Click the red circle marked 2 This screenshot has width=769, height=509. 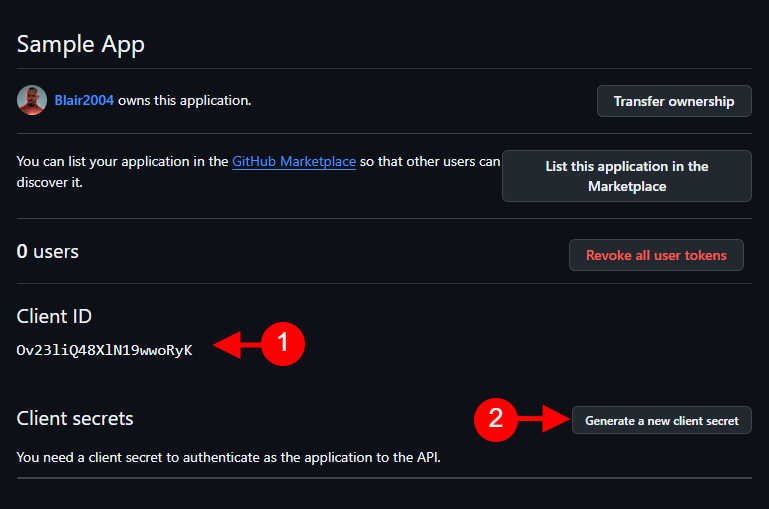(x=496, y=419)
